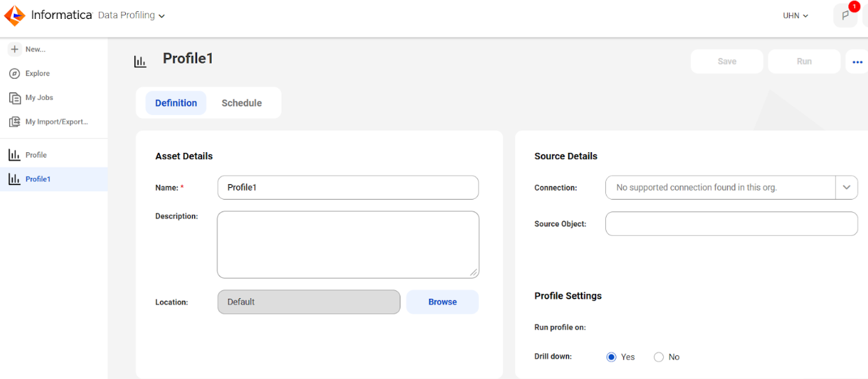Click the New plus icon
Screen dimensions: 868x379
(x=14, y=50)
